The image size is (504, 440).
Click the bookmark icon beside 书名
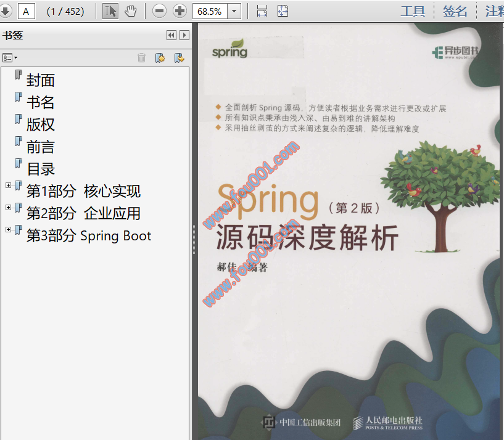pos(19,97)
